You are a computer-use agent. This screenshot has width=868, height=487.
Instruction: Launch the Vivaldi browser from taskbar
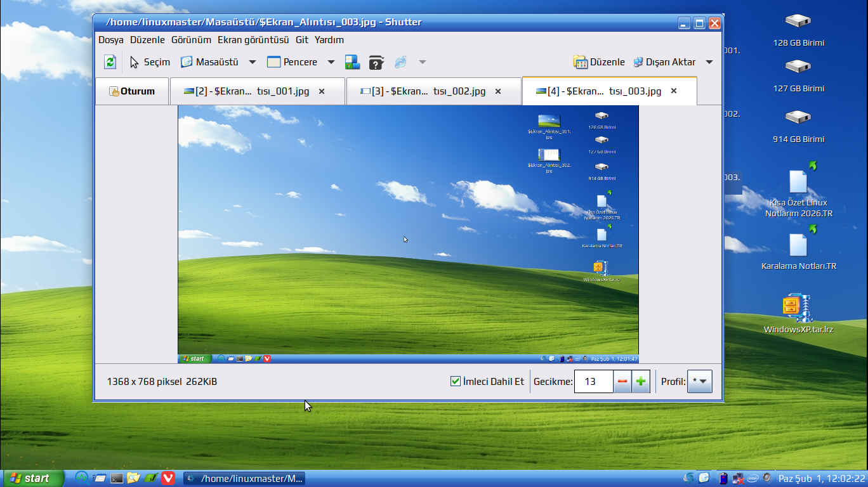pos(168,478)
